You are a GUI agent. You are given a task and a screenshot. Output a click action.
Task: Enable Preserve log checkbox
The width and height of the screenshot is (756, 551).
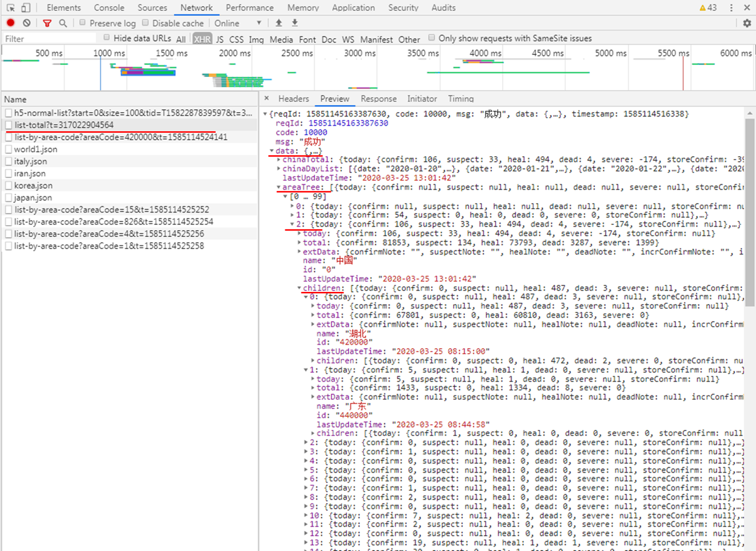coord(82,22)
